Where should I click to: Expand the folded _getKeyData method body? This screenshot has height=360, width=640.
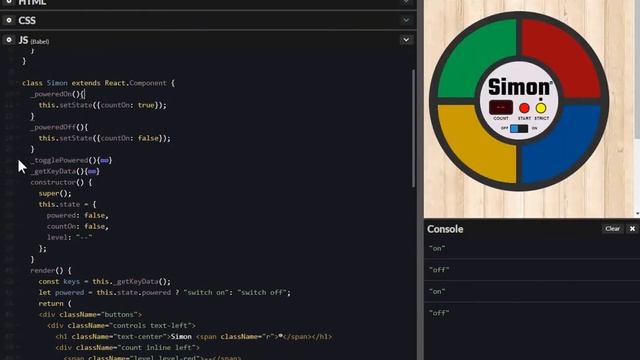(x=92, y=171)
